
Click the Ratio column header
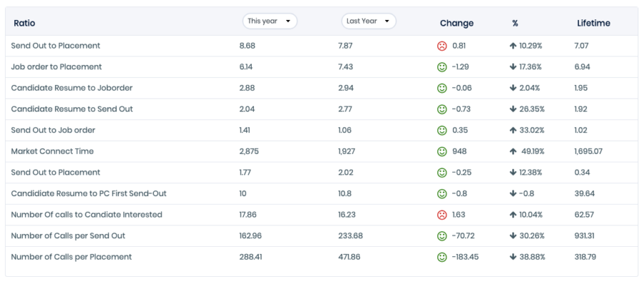24,24
